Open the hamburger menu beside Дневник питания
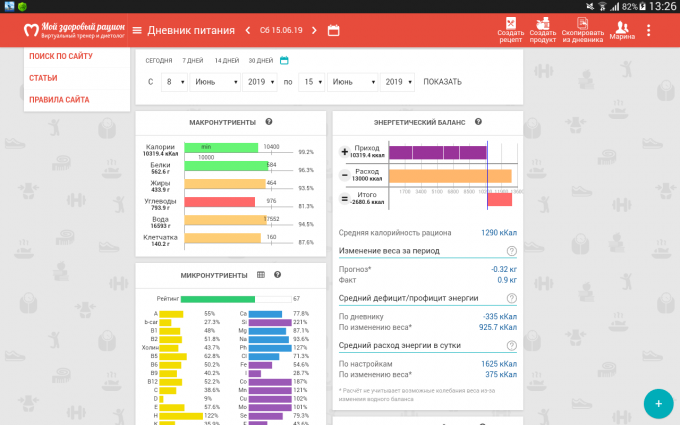 (x=137, y=30)
